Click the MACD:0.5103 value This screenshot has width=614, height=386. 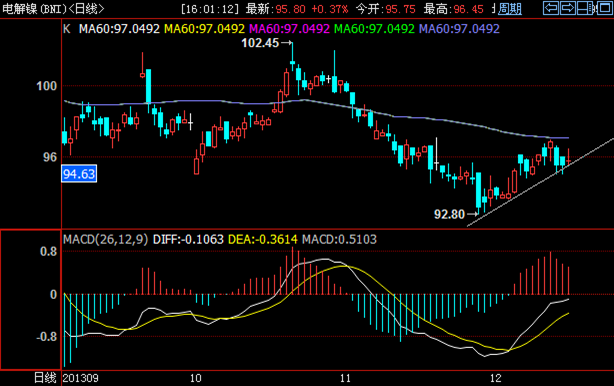[x=339, y=239]
